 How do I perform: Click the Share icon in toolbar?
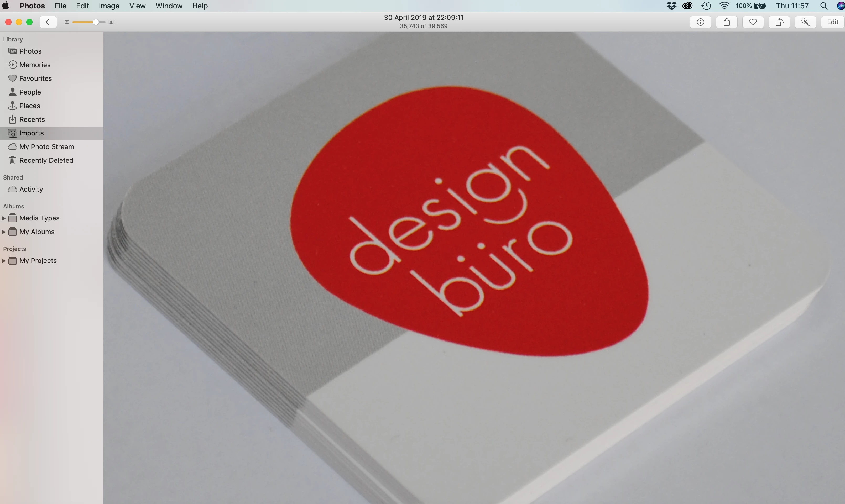click(727, 22)
